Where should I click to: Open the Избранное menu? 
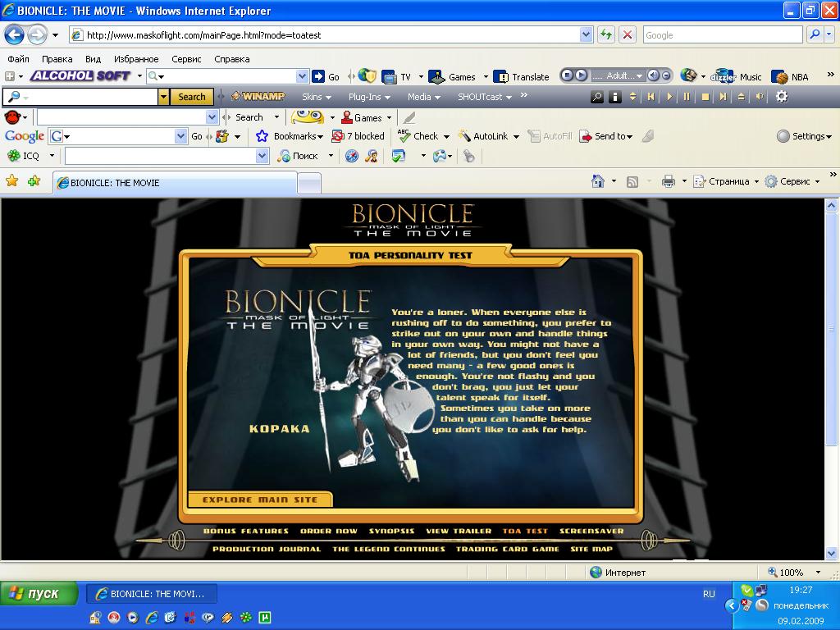(x=136, y=59)
